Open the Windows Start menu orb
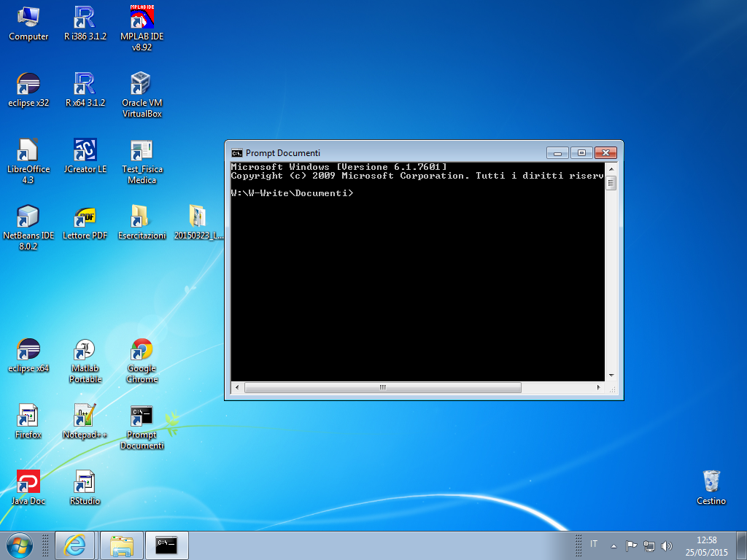This screenshot has width=747, height=560. coord(20,545)
